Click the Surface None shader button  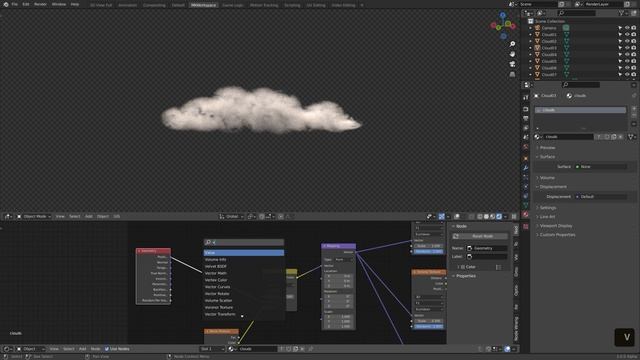tap(601, 167)
